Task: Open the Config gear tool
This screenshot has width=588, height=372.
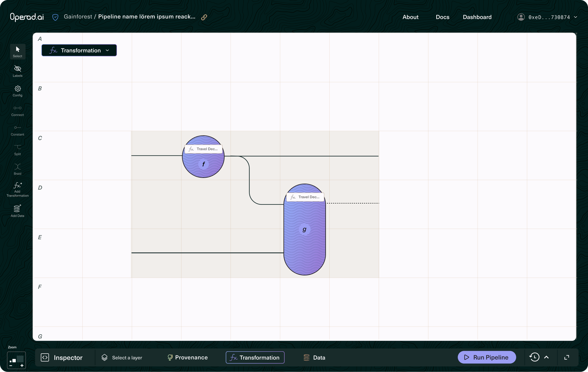Action: tap(18, 89)
